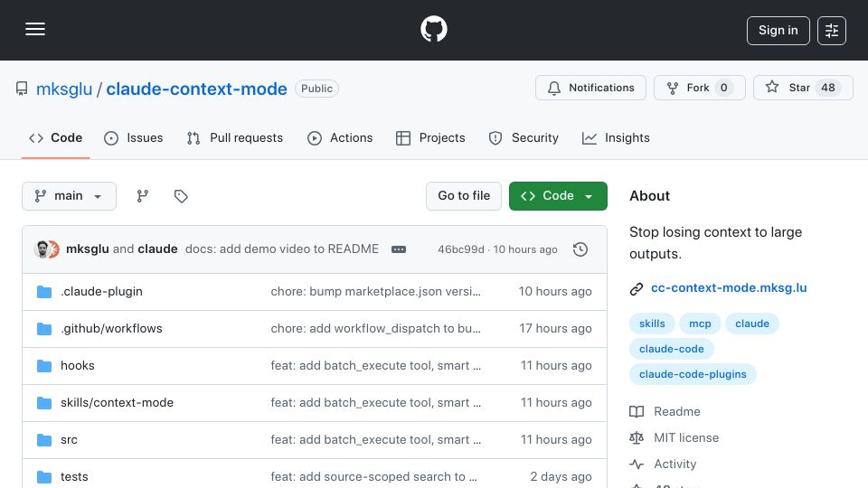
Task: Select the claude-code-plugins topic tag
Action: click(x=693, y=374)
